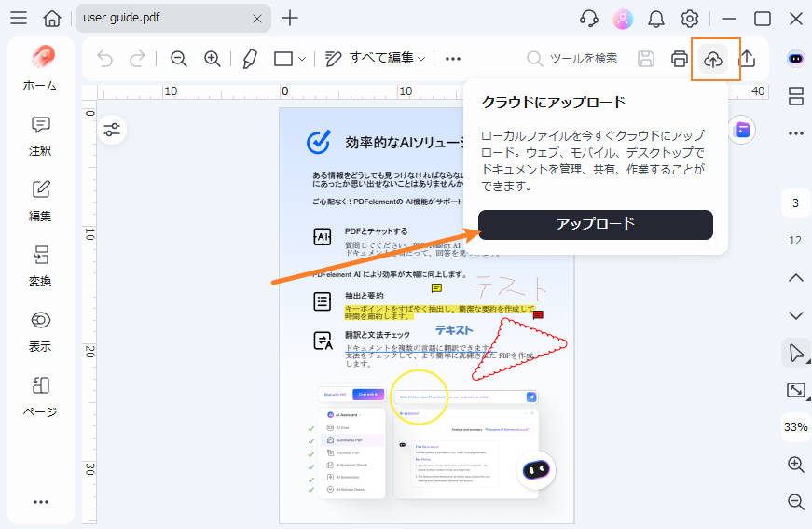Select the red cloud triangle shape
Viewport: 812px width, 529px height.
click(519, 349)
